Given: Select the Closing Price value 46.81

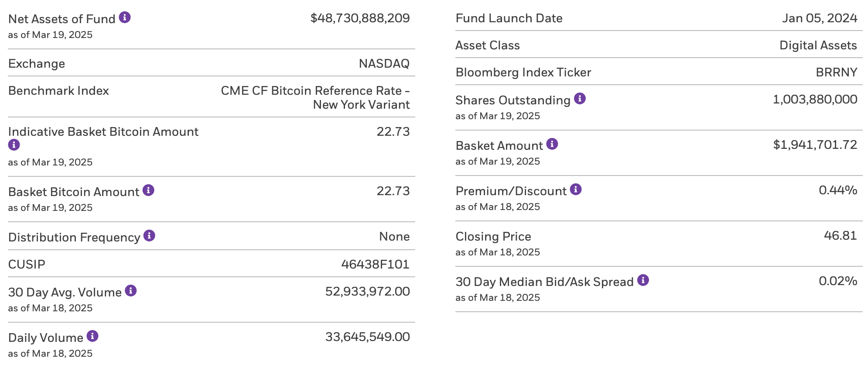Looking at the screenshot, I should click(840, 236).
